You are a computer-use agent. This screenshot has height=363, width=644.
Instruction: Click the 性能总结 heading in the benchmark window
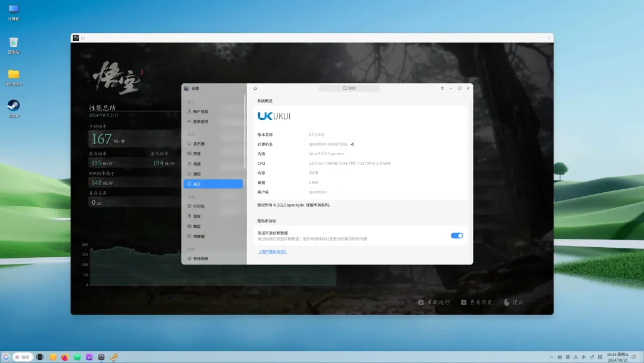(x=103, y=107)
